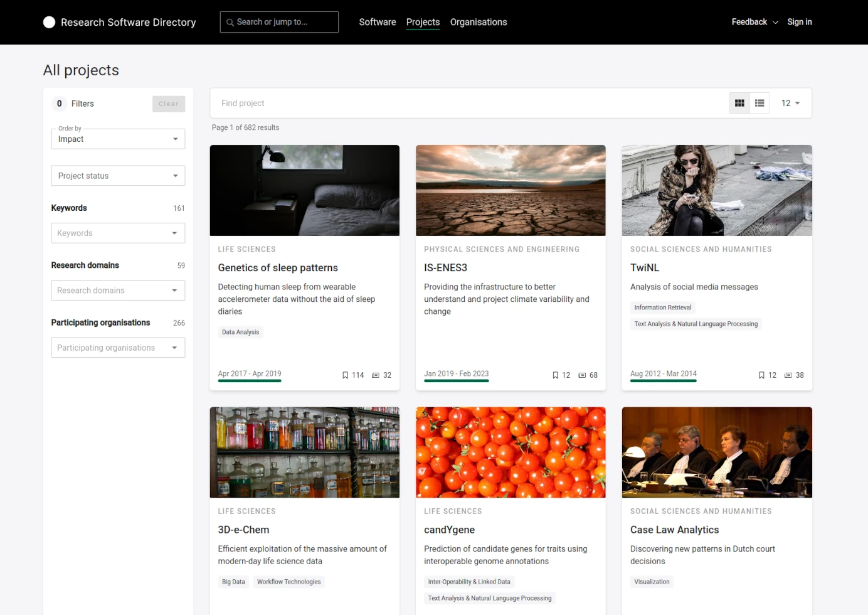
Task: Click output icon on Genetics of sleep patterns
Action: coord(376,375)
